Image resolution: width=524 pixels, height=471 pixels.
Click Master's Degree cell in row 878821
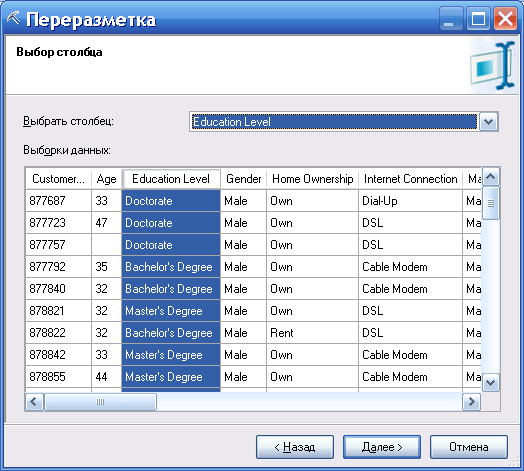pyautogui.click(x=171, y=311)
